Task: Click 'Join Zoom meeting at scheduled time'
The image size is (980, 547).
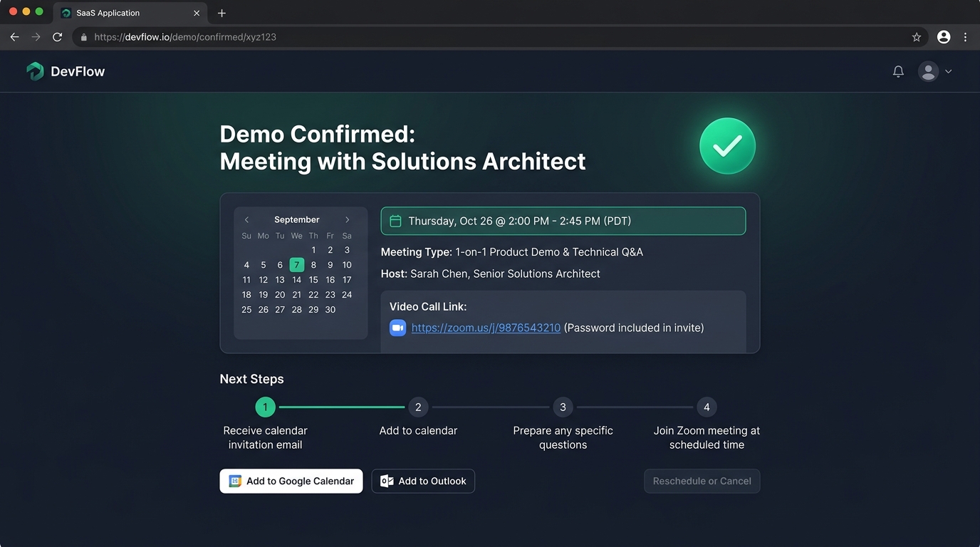Action: (x=707, y=437)
